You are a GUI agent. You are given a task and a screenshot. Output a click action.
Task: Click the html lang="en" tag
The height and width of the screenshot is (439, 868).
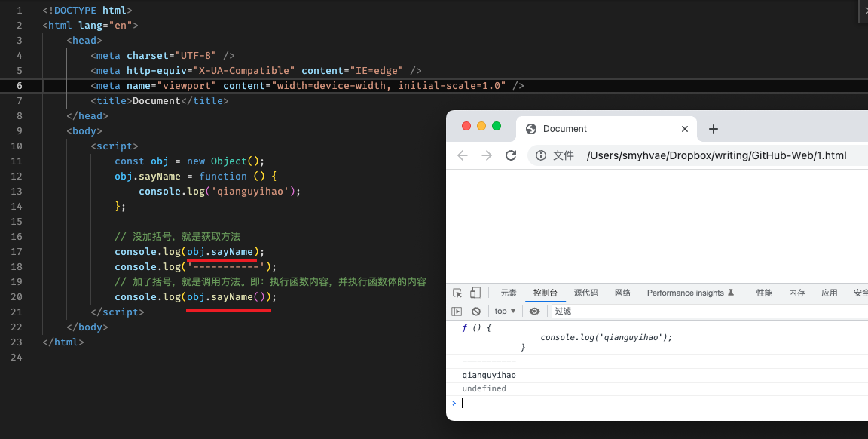[x=90, y=25]
